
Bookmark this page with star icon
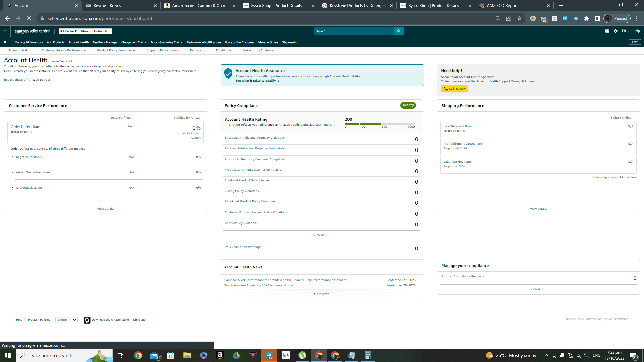click(520, 18)
